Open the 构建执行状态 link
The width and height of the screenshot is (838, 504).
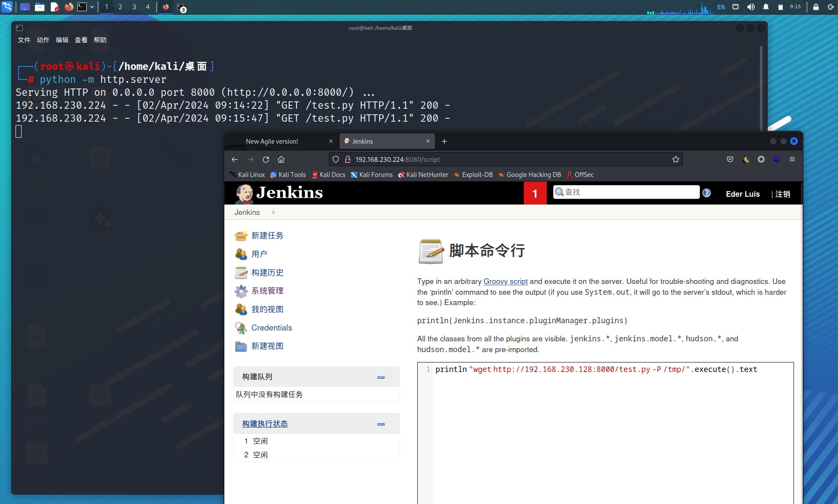[x=265, y=424]
